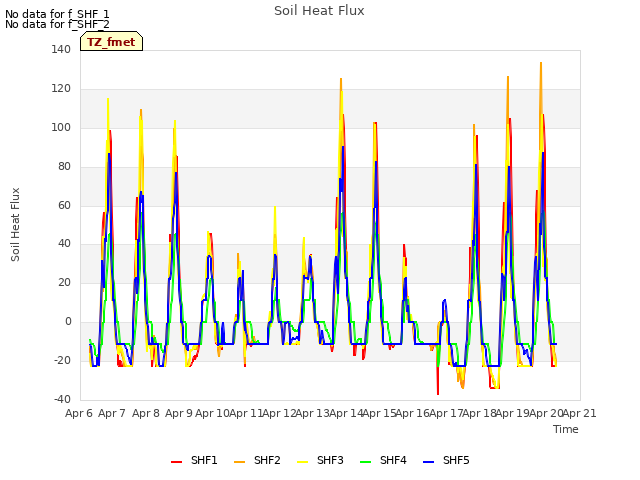Click the Apr 21 x-axis tick label
Image resolution: width=640 pixels, height=480 pixels.
click(x=580, y=413)
